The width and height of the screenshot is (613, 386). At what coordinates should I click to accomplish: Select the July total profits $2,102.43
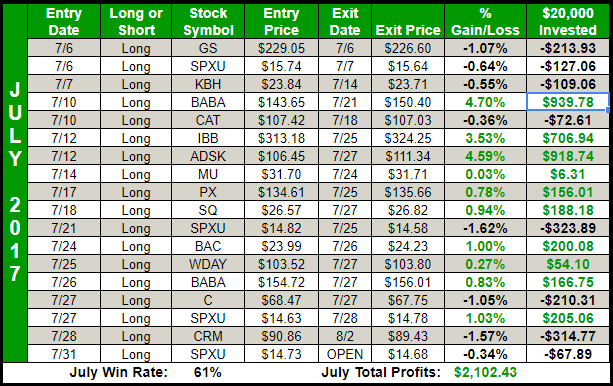pyautogui.click(x=485, y=372)
